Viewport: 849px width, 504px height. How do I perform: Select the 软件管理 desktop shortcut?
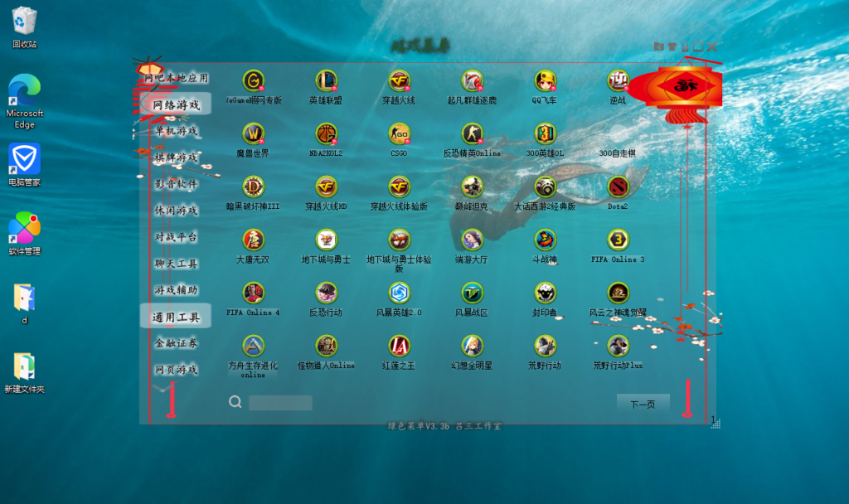24,233
